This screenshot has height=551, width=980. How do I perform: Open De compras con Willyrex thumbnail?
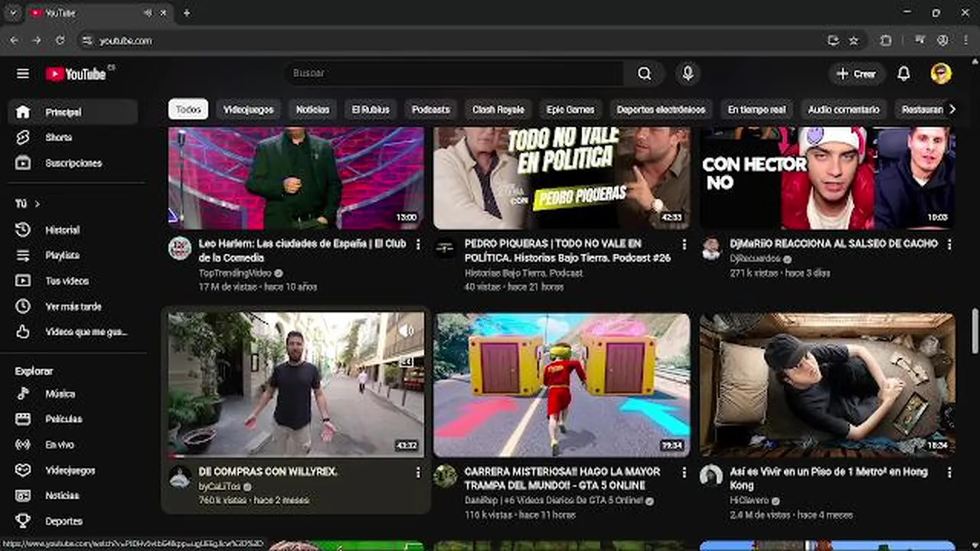[x=296, y=385]
